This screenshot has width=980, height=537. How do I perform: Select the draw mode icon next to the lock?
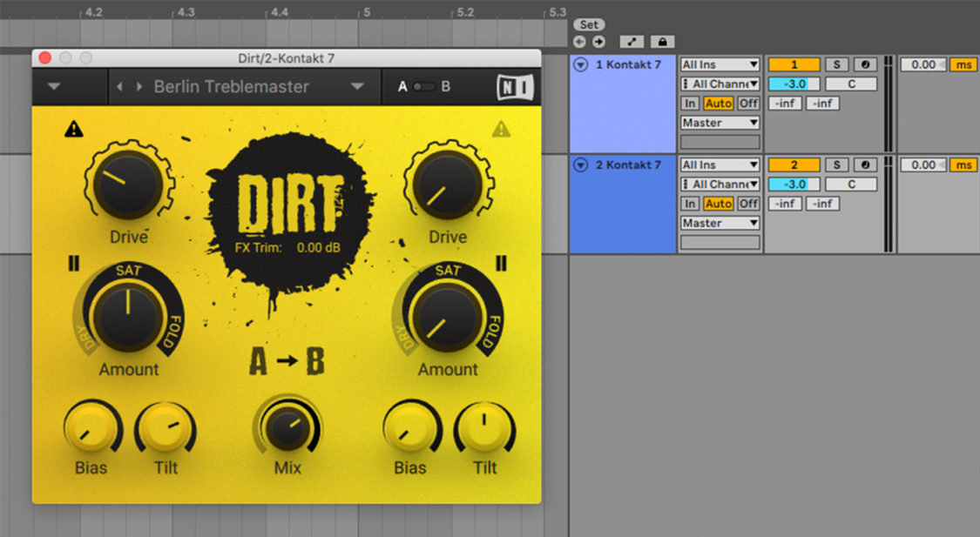[631, 41]
